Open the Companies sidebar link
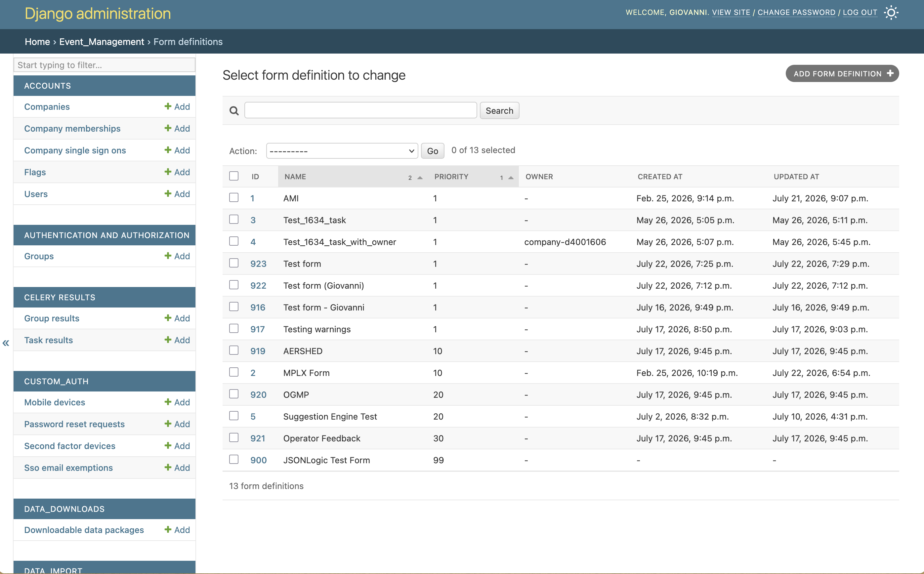The width and height of the screenshot is (924, 574). [47, 107]
